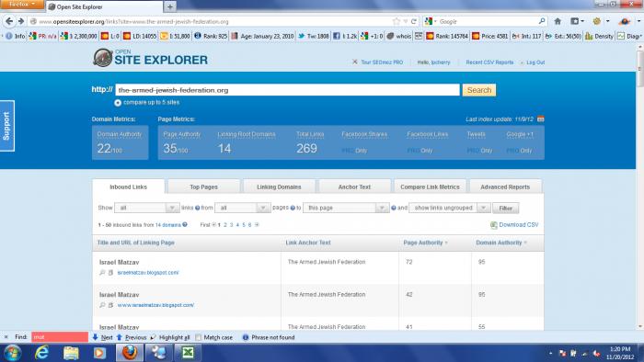Click the calendar icon beside last index update
Viewport: 644px width, 362px height.
point(541,119)
